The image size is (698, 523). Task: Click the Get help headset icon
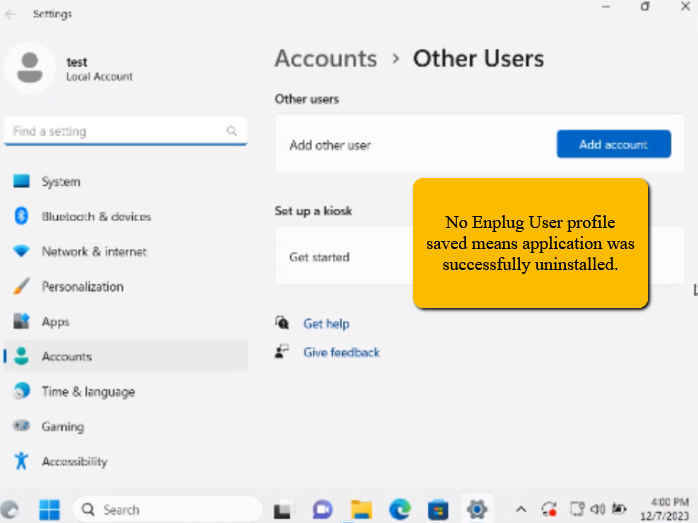pos(282,323)
